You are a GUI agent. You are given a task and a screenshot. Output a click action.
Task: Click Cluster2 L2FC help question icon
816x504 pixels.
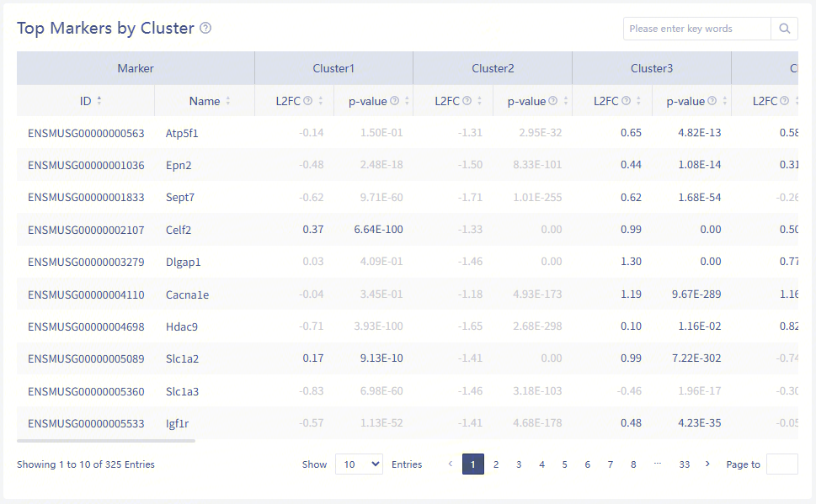[467, 101]
